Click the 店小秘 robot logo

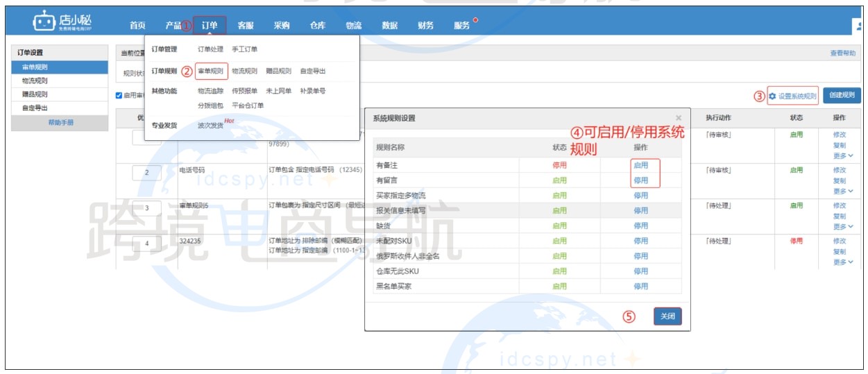(x=62, y=21)
